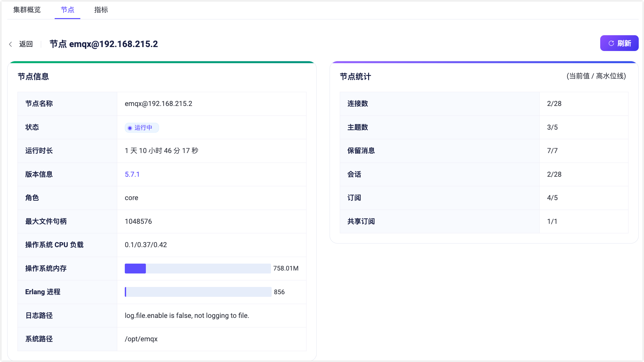Click the running status dot indicator
Image resolution: width=644 pixels, height=362 pixels.
pos(130,128)
